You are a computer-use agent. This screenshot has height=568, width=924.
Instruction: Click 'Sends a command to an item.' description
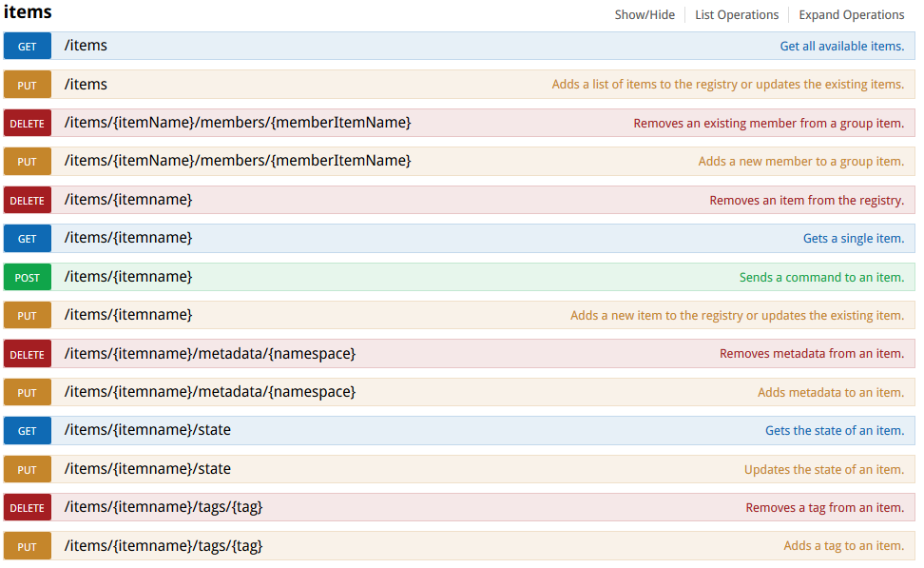click(821, 278)
